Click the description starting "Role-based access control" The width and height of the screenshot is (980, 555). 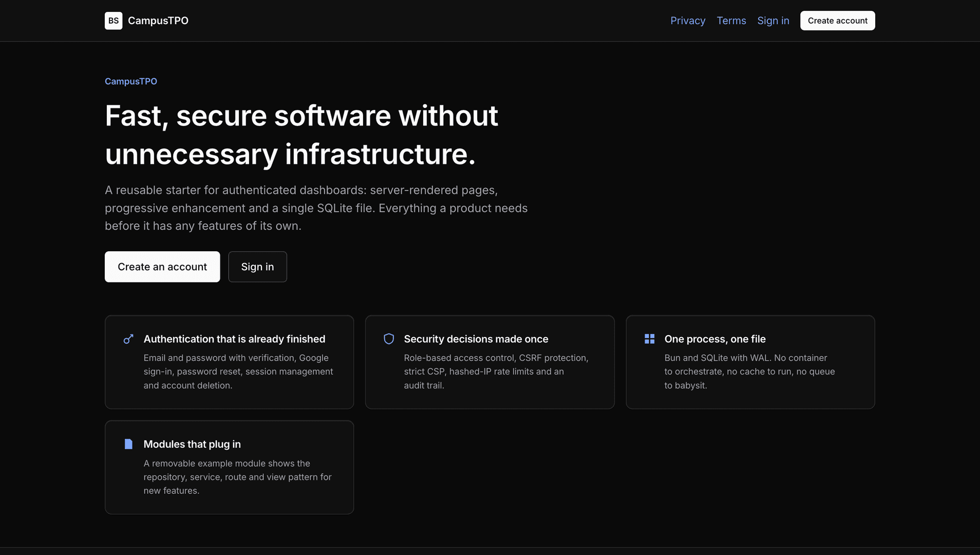(496, 372)
